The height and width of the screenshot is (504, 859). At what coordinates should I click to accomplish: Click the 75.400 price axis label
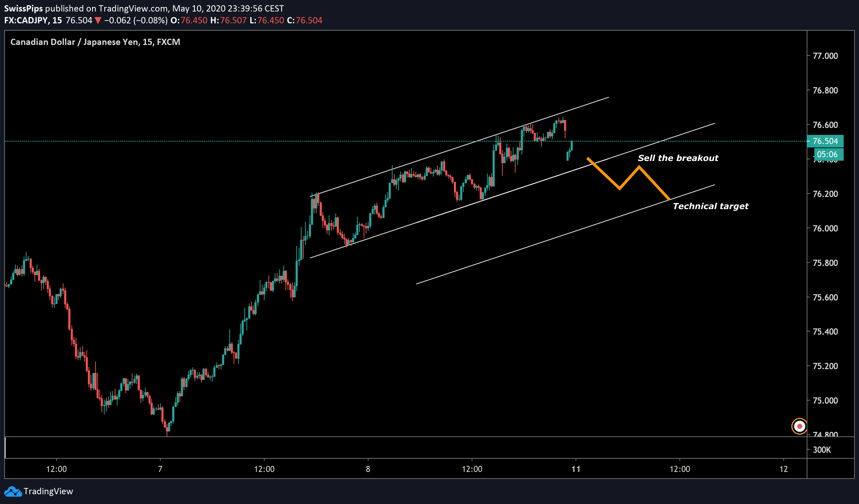click(825, 331)
